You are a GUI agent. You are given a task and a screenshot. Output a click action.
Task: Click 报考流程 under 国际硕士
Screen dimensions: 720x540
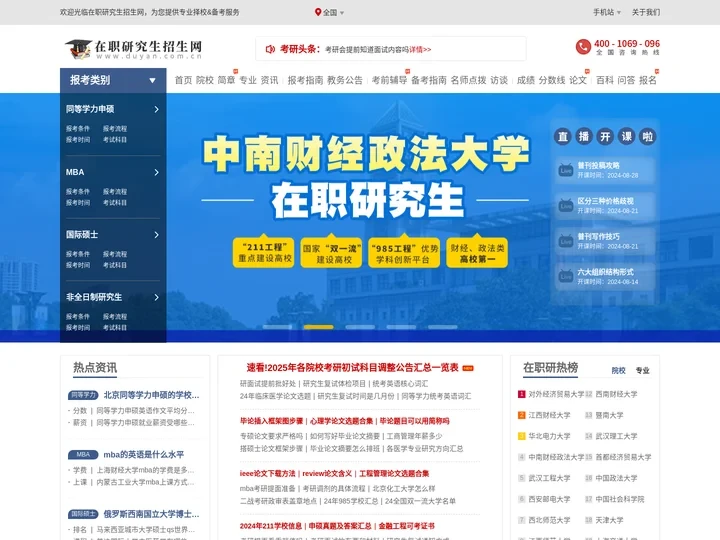(x=115, y=254)
